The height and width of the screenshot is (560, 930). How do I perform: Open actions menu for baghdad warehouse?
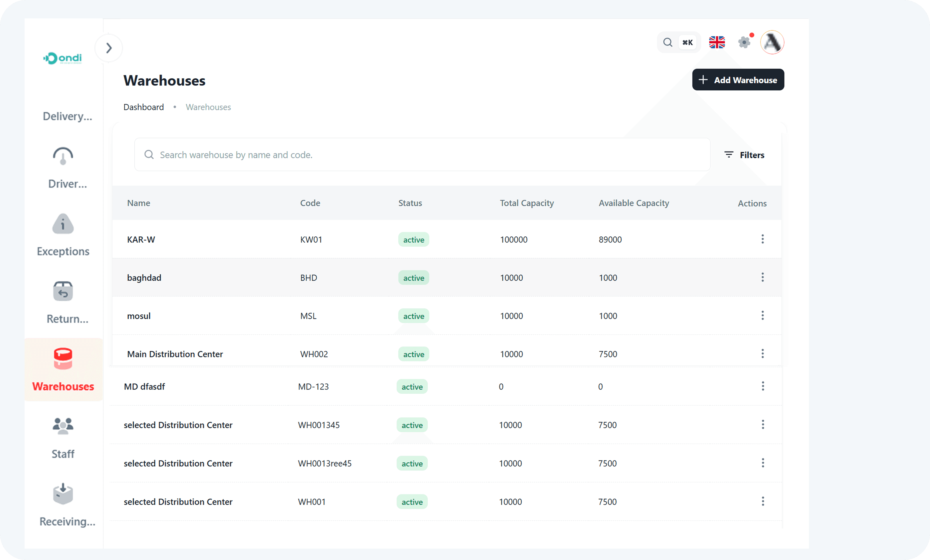(x=762, y=277)
